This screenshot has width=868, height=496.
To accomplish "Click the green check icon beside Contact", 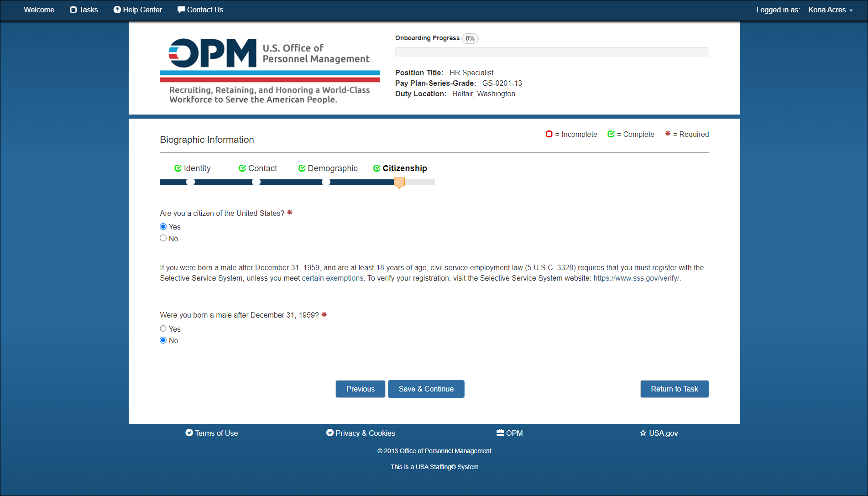I will click(x=242, y=168).
